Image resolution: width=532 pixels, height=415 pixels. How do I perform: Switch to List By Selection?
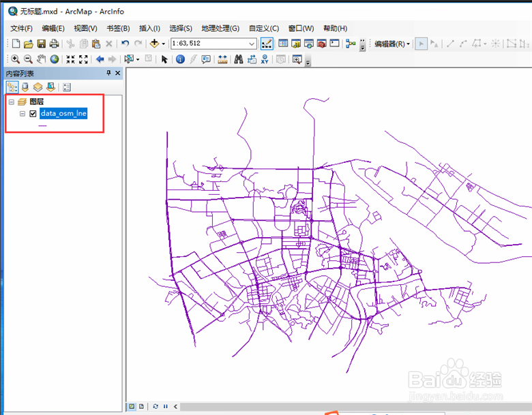tap(50, 87)
